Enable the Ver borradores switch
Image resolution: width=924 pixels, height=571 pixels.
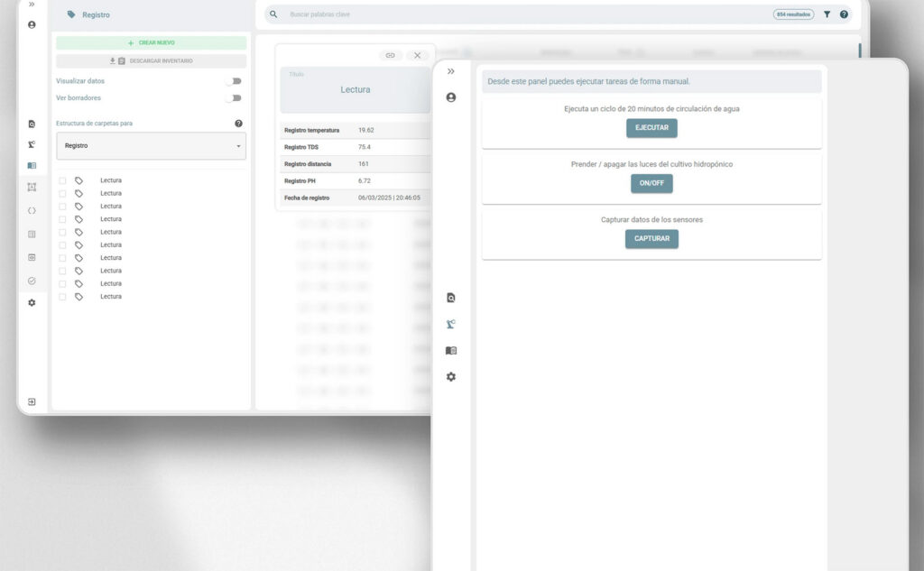[x=235, y=97]
